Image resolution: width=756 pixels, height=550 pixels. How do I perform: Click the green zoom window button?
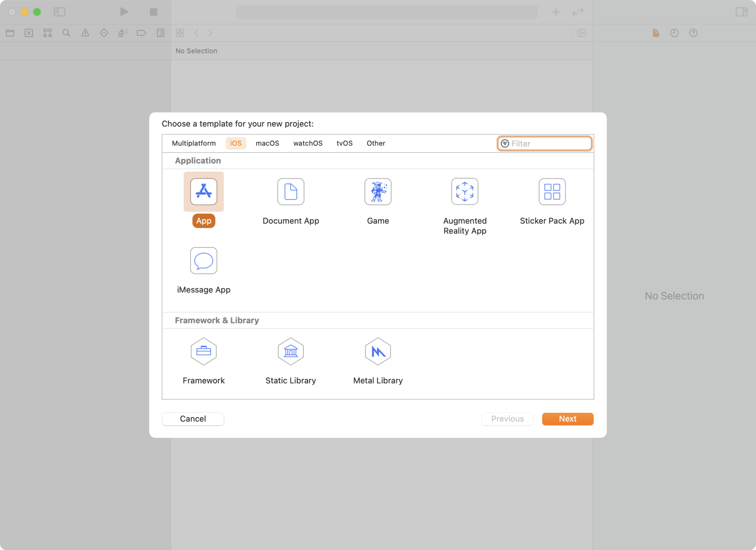37,12
